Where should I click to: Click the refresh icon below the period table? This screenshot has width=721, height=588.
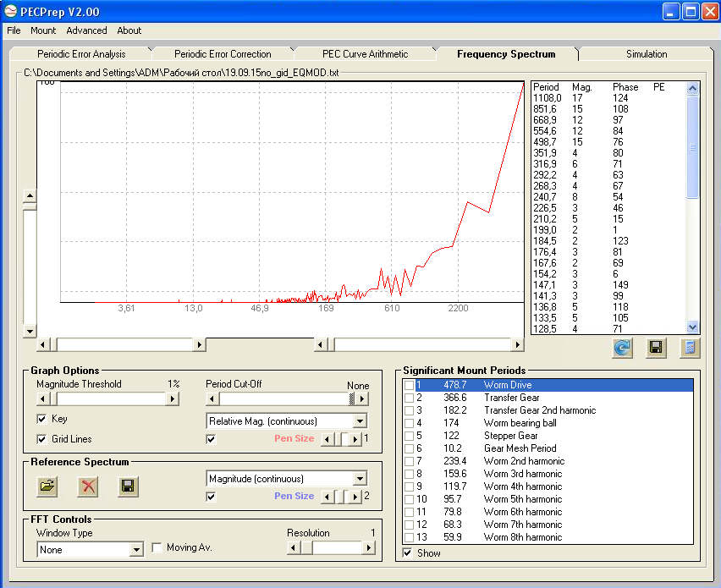pyautogui.click(x=622, y=348)
